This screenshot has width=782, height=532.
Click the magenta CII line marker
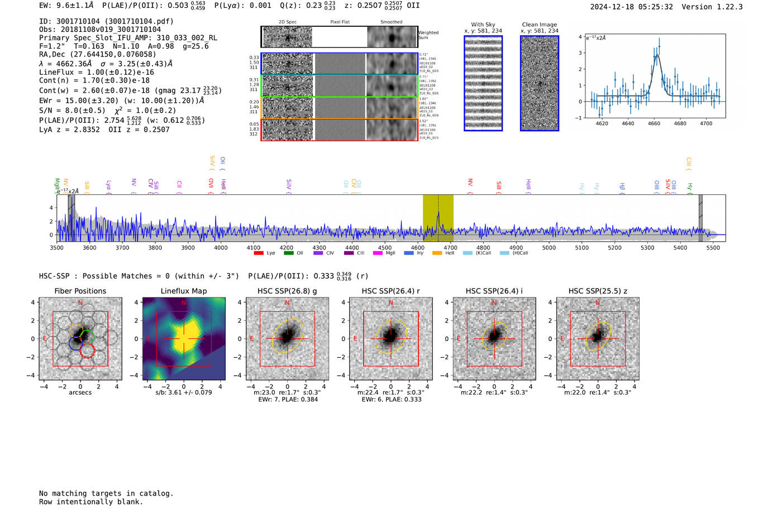[179, 187]
